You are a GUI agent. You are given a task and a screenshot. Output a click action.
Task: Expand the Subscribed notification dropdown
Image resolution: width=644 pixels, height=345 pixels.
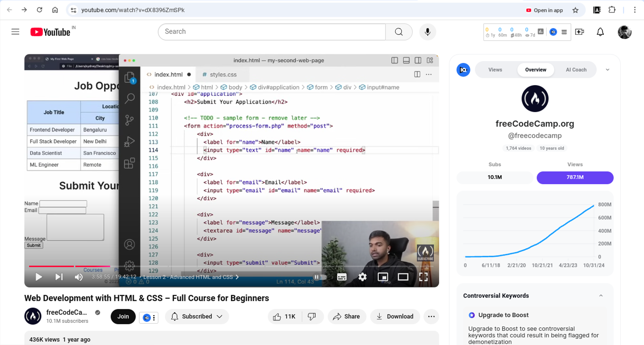pos(197,317)
